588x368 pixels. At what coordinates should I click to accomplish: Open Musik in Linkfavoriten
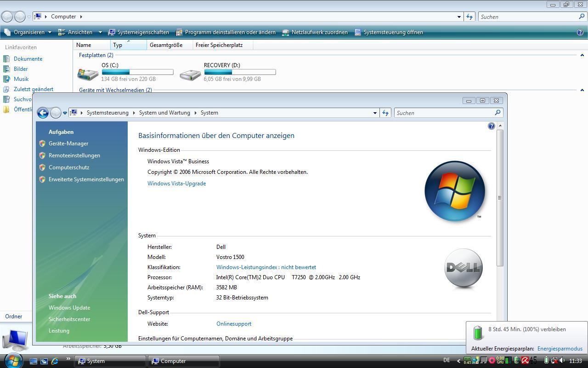(21, 79)
